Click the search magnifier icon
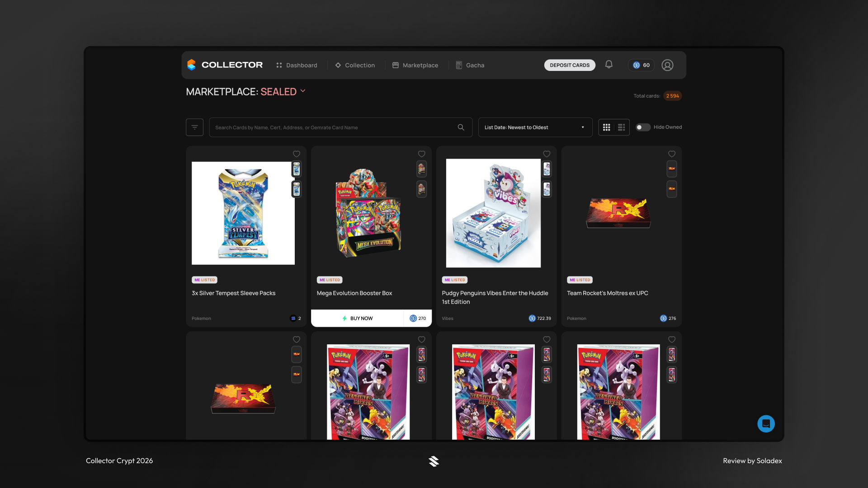This screenshot has width=868, height=488. pos(461,127)
